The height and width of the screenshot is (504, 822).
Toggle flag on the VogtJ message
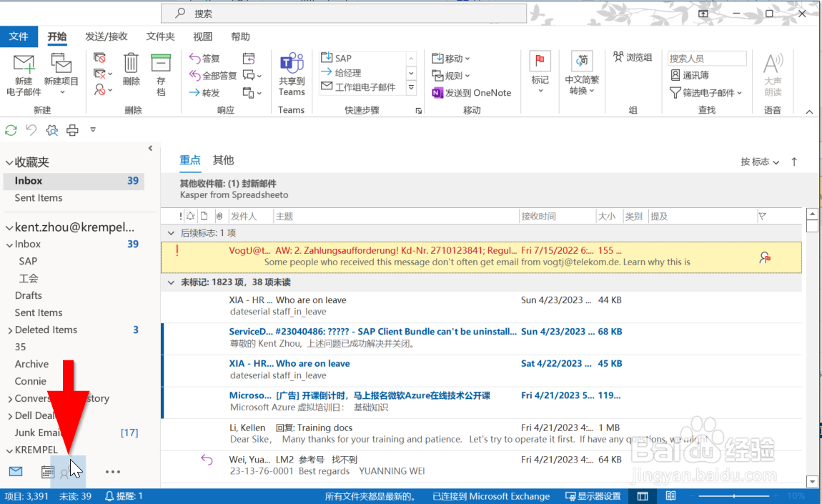point(765,257)
